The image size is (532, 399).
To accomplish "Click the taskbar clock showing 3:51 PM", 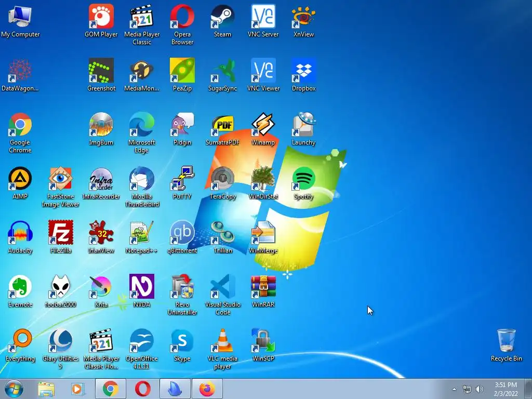I will (506, 389).
